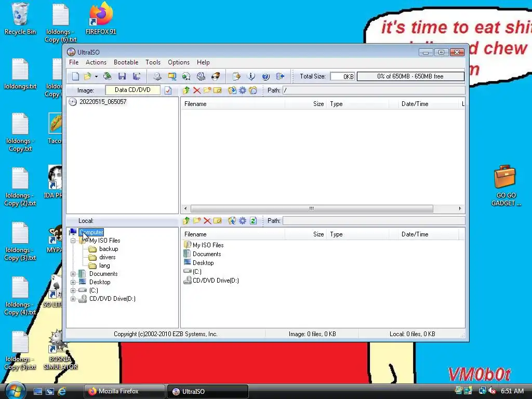
Task: Click the Save As icon
Action: tap(137, 76)
